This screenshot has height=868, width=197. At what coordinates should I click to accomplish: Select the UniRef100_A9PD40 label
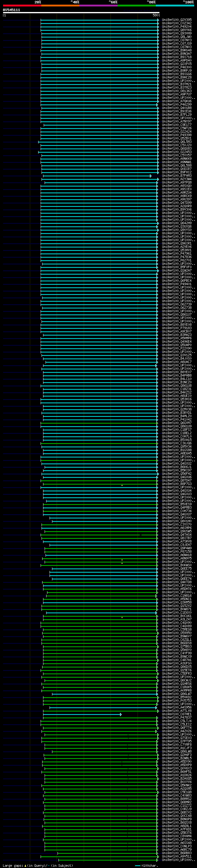pos(177,60)
